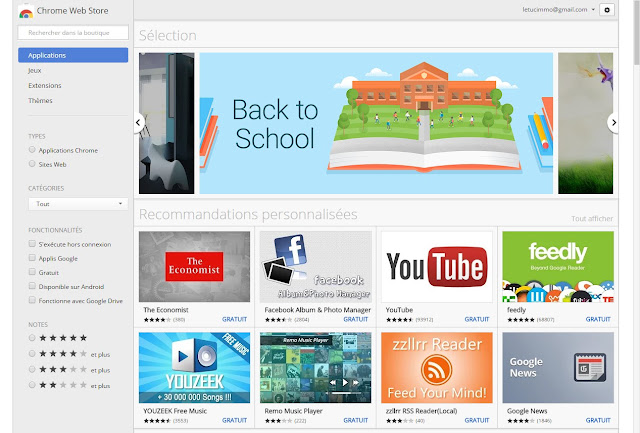640x433 pixels.
Task: Click The Economist title text
Action: pyautogui.click(x=166, y=310)
